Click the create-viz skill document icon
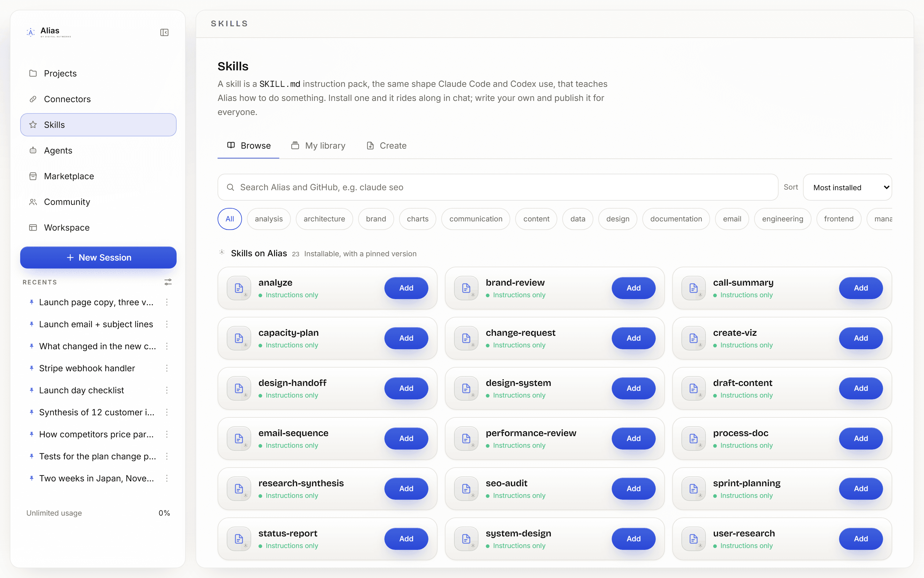 tap(693, 338)
